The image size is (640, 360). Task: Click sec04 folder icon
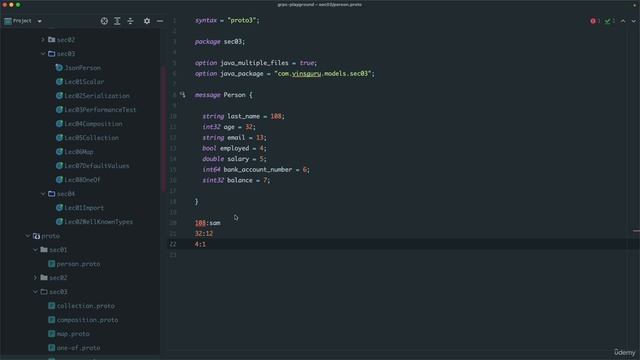pyautogui.click(x=51, y=193)
